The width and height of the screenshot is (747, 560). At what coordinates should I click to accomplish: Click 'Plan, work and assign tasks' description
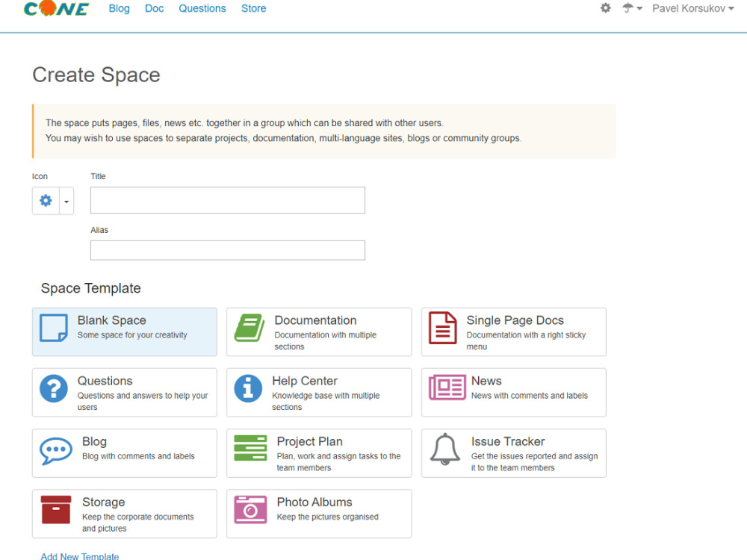click(338, 461)
